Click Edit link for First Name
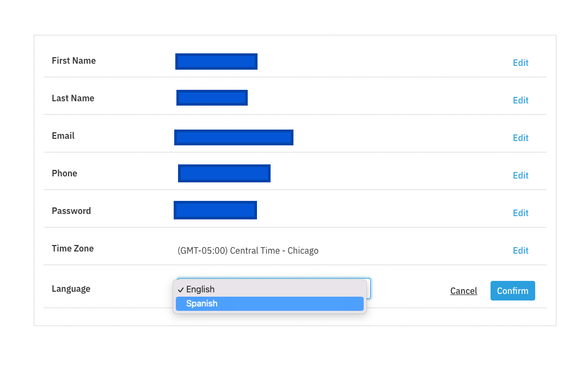The height and width of the screenshot is (368, 588). point(520,63)
